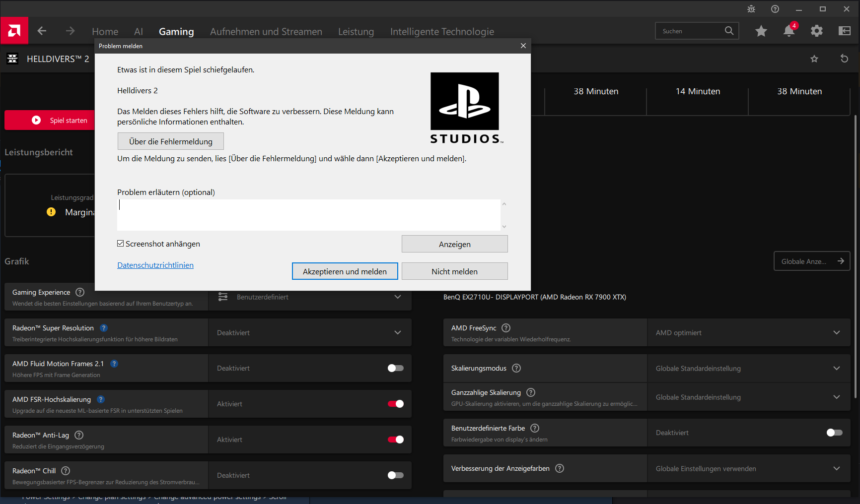Toggle the sidebar panel icon

[x=845, y=31]
